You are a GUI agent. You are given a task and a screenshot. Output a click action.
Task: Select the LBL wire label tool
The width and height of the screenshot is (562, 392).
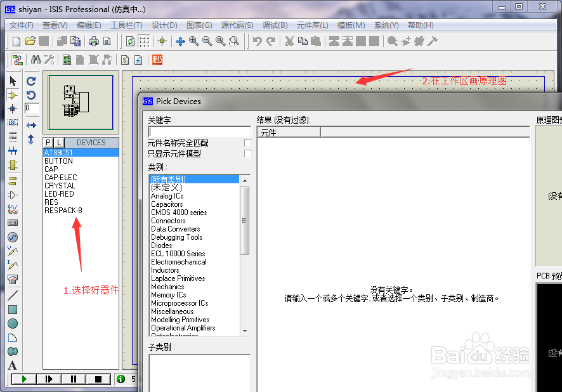pyautogui.click(x=13, y=122)
